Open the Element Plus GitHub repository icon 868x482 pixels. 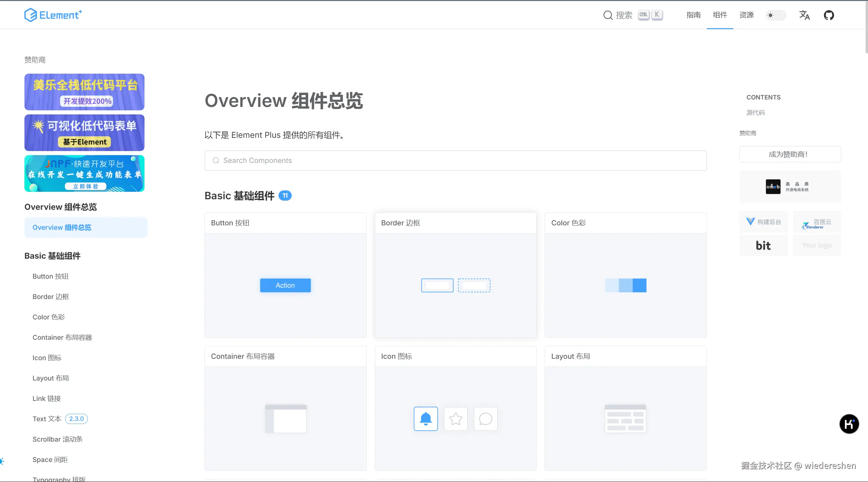point(829,15)
